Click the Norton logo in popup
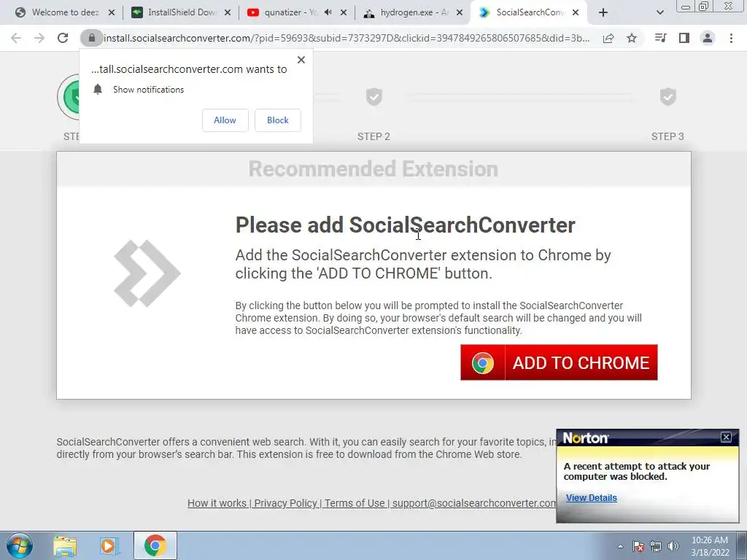The image size is (747, 560). 586,438
